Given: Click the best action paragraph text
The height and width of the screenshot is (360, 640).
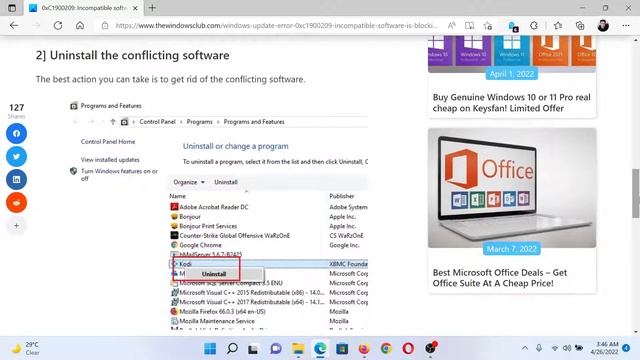Looking at the screenshot, I should pos(170,79).
